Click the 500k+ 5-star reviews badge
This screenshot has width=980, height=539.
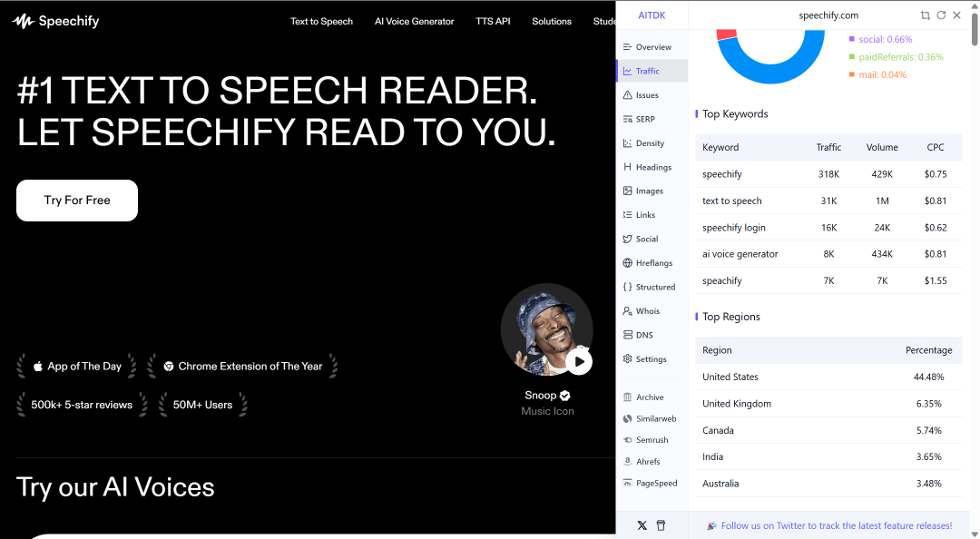pyautogui.click(x=82, y=405)
